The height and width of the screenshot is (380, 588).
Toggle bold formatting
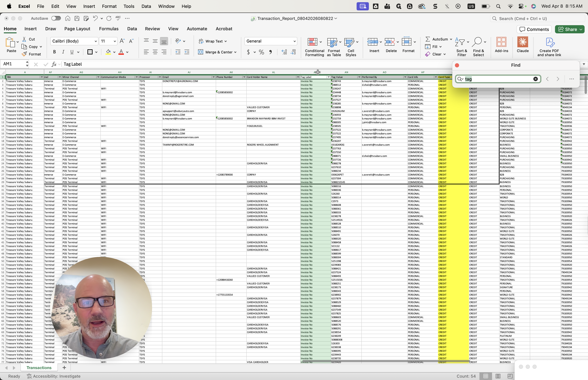55,52
